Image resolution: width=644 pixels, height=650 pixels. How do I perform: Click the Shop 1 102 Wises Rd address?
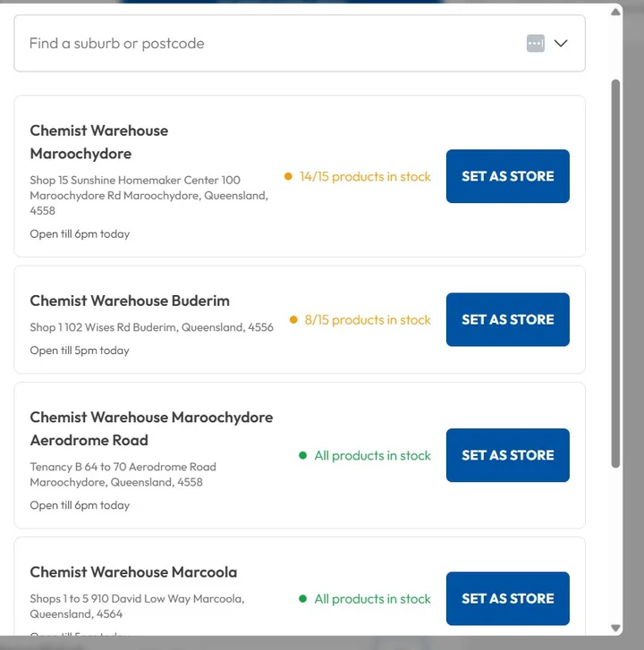(151, 327)
